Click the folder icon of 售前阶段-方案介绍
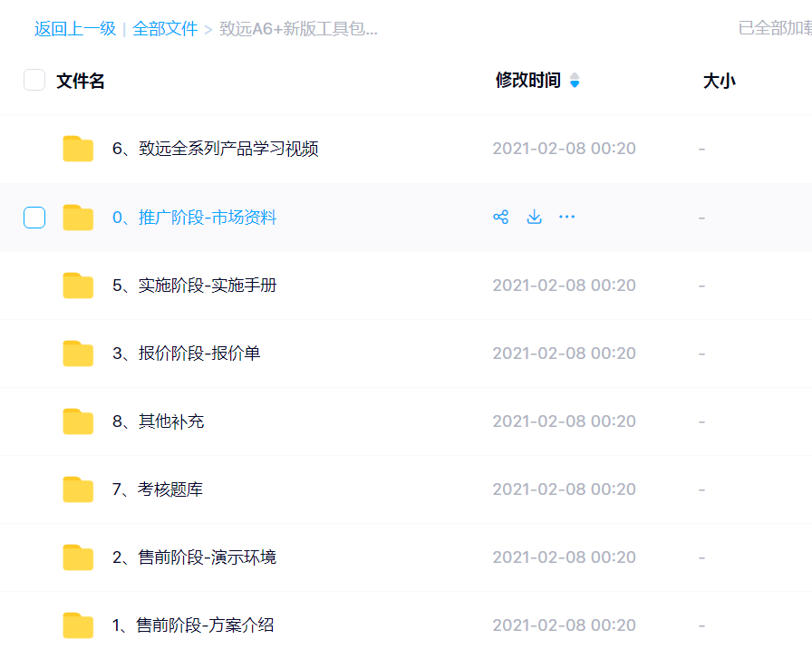The width and height of the screenshot is (812, 659). 78,625
